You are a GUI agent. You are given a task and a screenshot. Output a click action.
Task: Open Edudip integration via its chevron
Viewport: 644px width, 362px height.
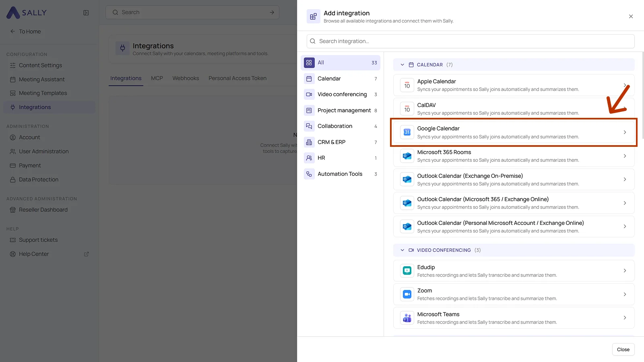625,271
